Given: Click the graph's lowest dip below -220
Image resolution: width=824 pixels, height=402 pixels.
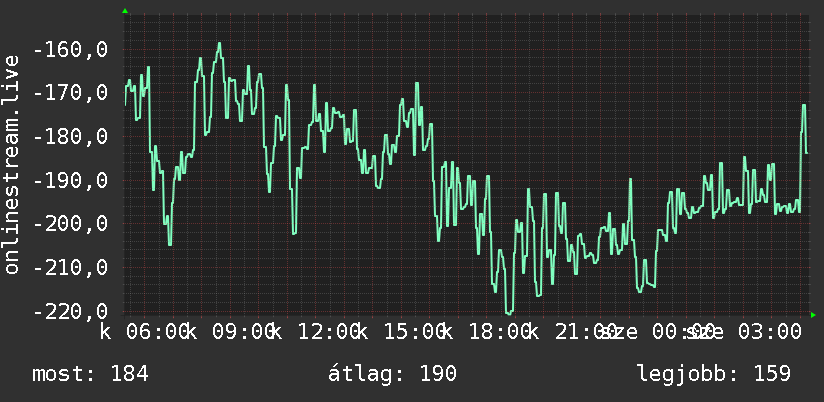Looking at the screenshot, I should coord(509,313).
